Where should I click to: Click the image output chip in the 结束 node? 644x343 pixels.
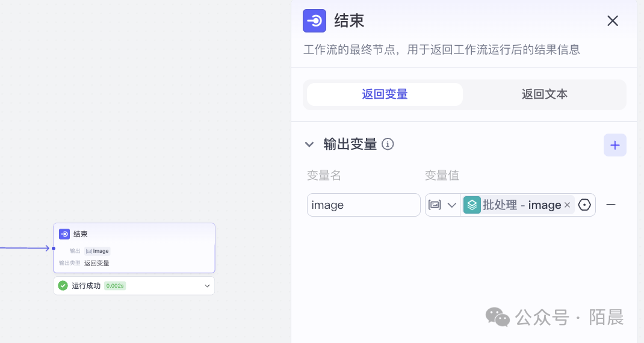[98, 251]
